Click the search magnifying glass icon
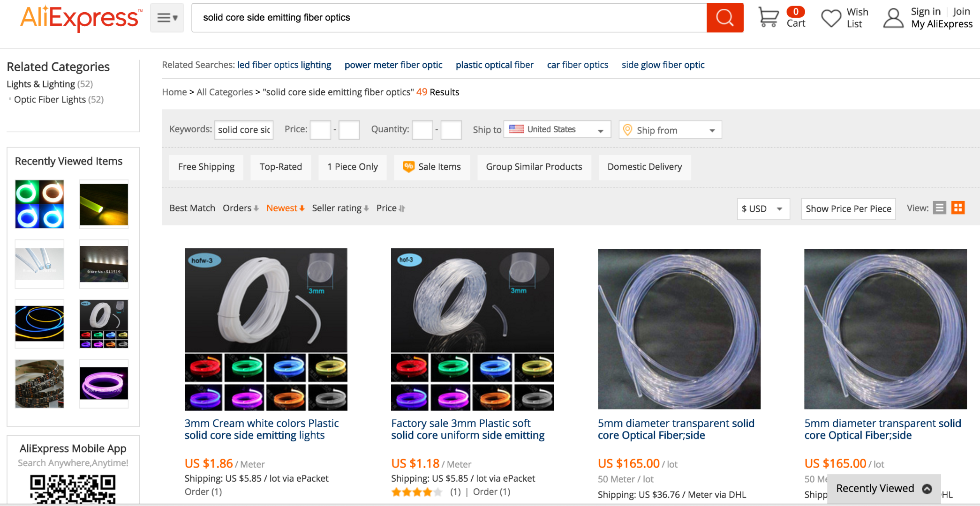This screenshot has width=980, height=506. pos(724,17)
